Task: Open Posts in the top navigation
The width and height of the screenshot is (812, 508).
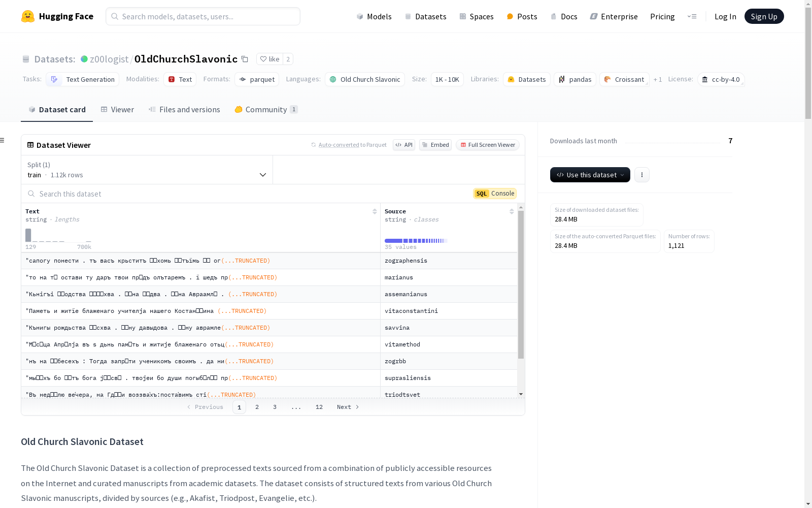Action: click(522, 16)
